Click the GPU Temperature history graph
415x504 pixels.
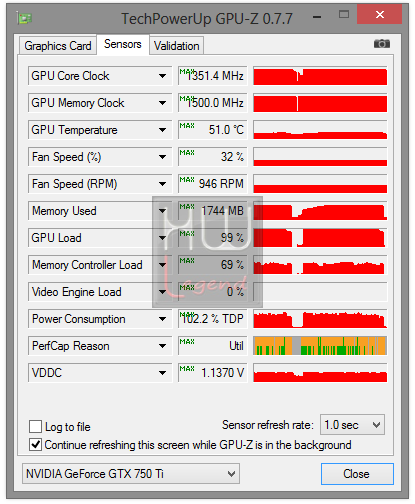(320, 130)
